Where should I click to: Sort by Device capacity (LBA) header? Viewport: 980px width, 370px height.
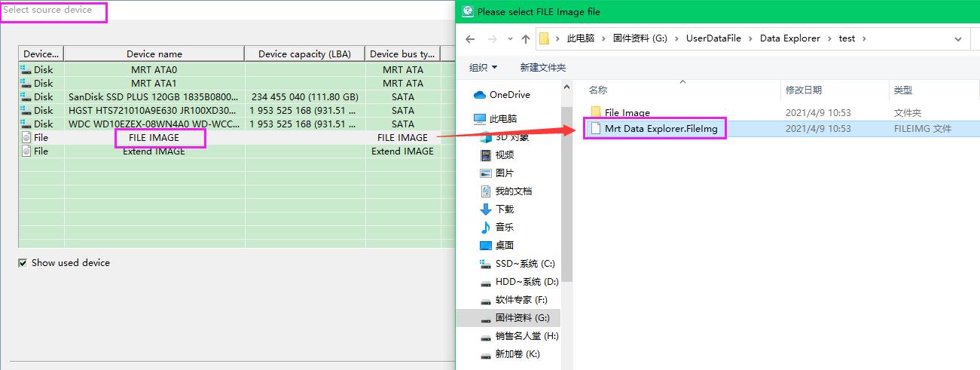(305, 54)
